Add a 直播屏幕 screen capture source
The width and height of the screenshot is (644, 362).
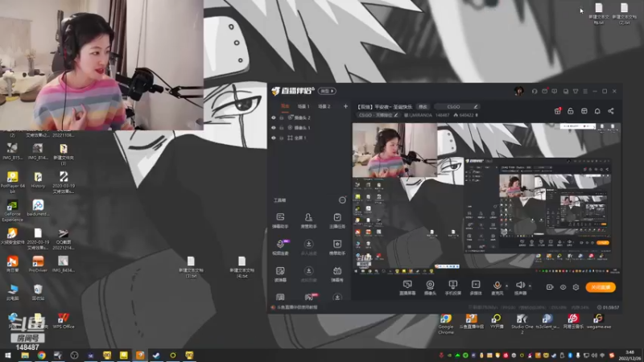pyautogui.click(x=407, y=288)
